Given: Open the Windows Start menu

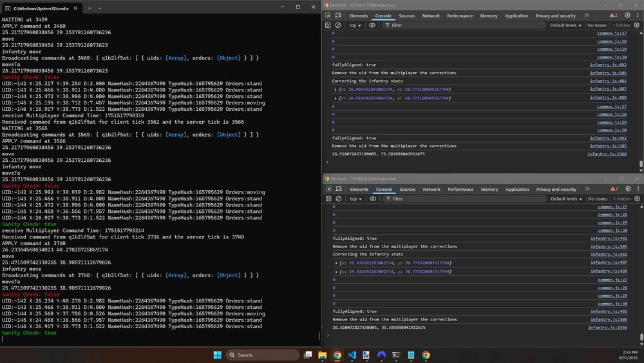Looking at the screenshot, I should tap(217, 355).
